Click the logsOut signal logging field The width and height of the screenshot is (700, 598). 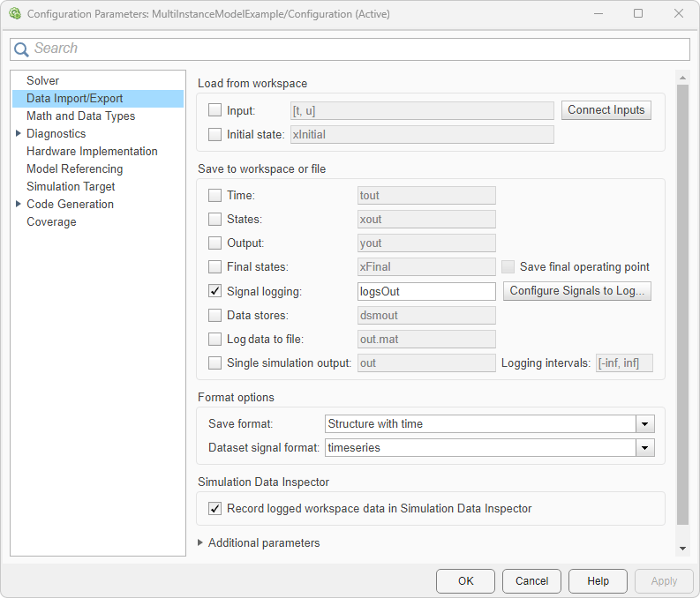click(x=426, y=291)
